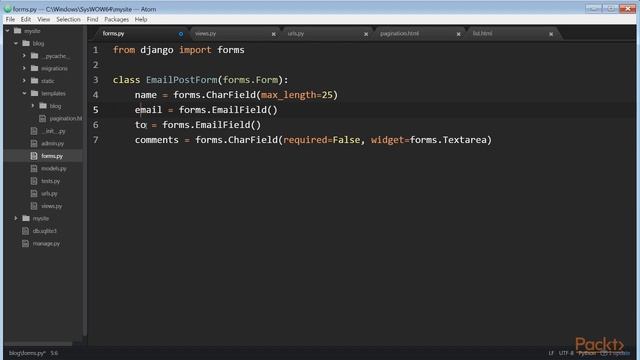Open the Help menu
640x360 pixels.
click(x=141, y=19)
